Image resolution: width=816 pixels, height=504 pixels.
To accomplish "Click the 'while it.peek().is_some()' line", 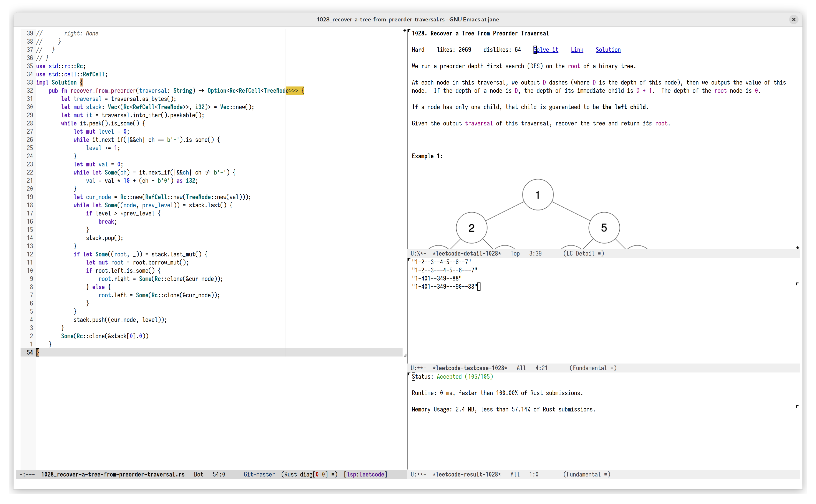I will (103, 123).
